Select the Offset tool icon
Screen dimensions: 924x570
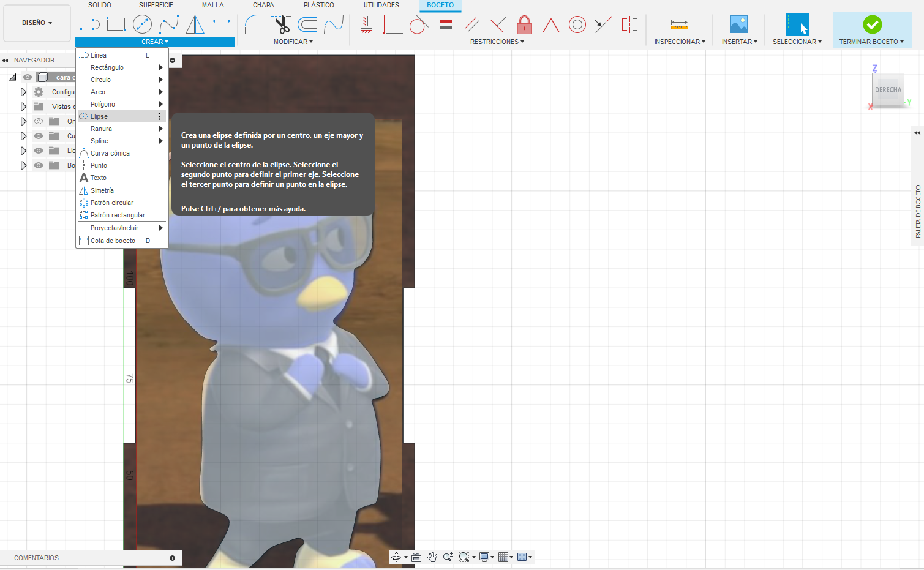[x=307, y=24]
